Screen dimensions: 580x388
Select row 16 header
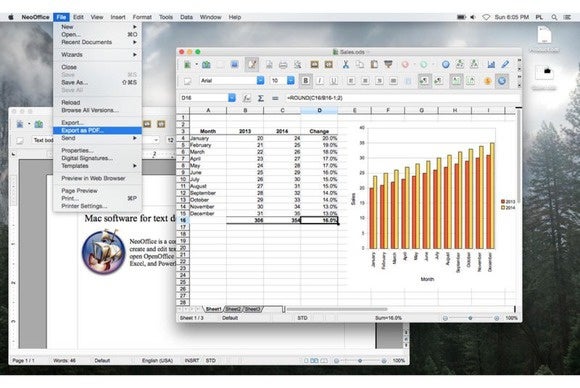tap(183, 220)
